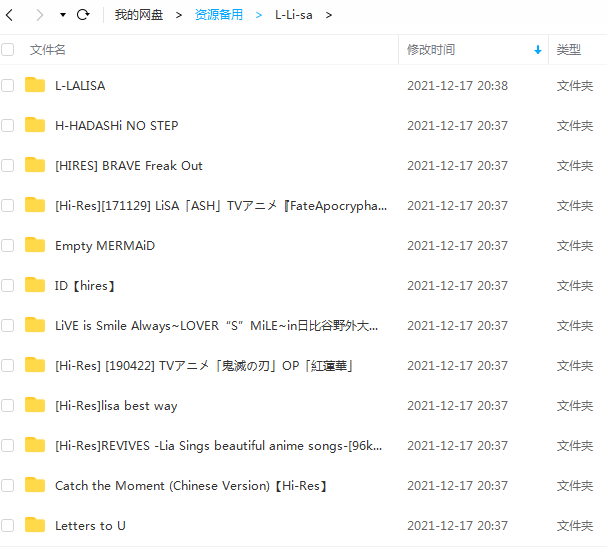Sort by the 修改时间 column header
The height and width of the screenshot is (549, 607).
(430, 50)
